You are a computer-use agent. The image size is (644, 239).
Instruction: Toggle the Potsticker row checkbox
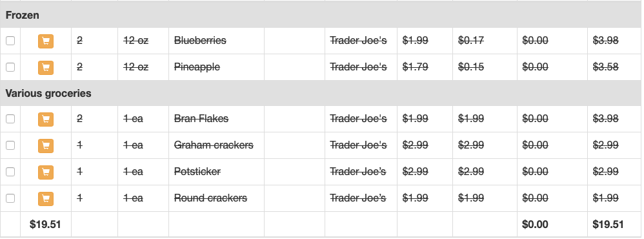click(x=10, y=172)
